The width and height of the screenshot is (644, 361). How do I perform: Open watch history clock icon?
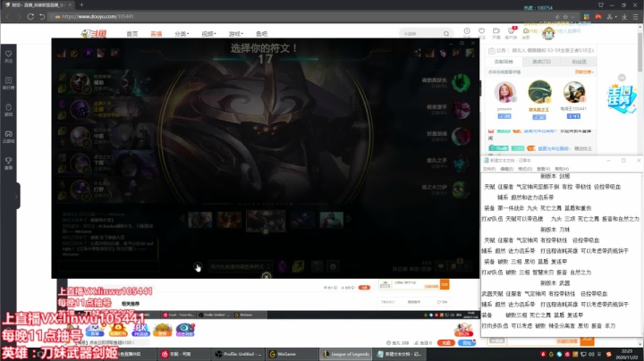coord(467,31)
